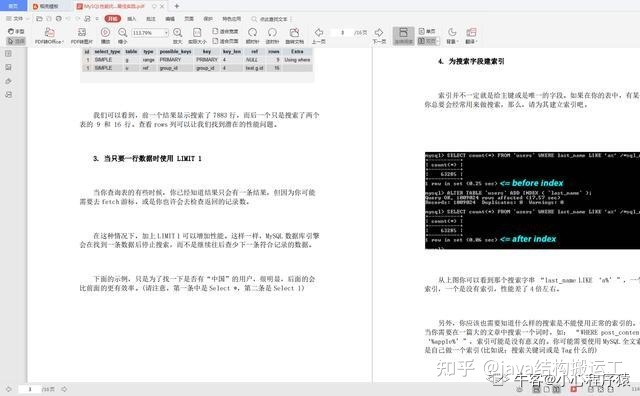
Task: Toggle continuous reading mode
Action: (403, 36)
